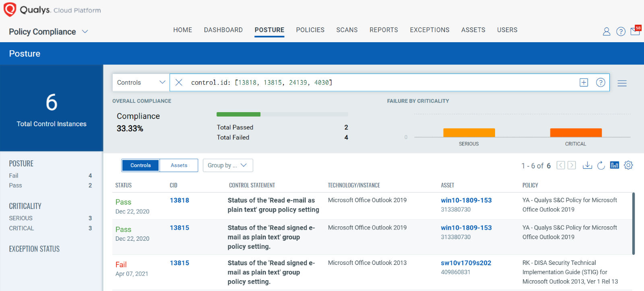Open asset link sw10v1709s202

pyautogui.click(x=466, y=263)
